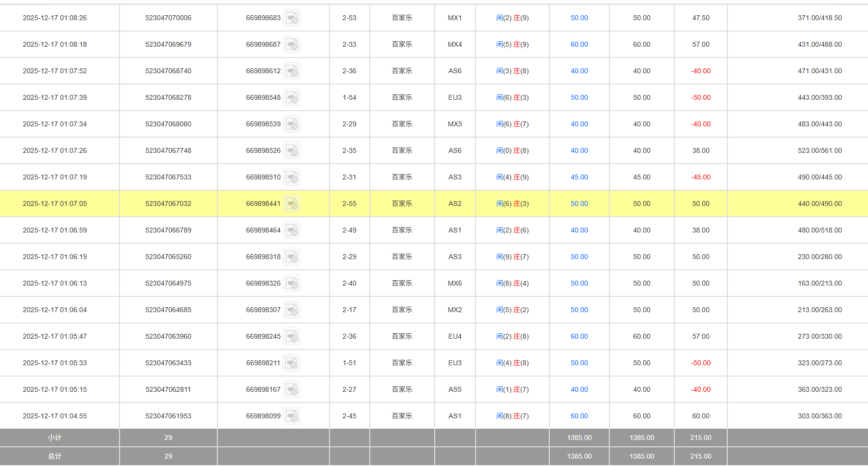The width and height of the screenshot is (868, 466).
Task: Open video replay icon for round 669898683
Action: (292, 18)
